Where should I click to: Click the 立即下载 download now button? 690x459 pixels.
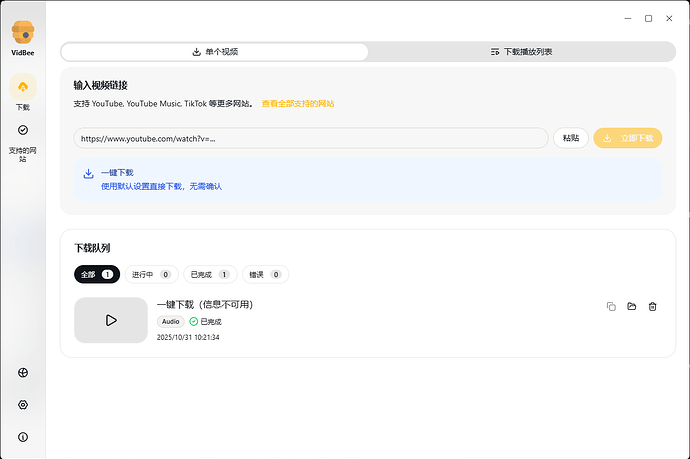tap(628, 138)
